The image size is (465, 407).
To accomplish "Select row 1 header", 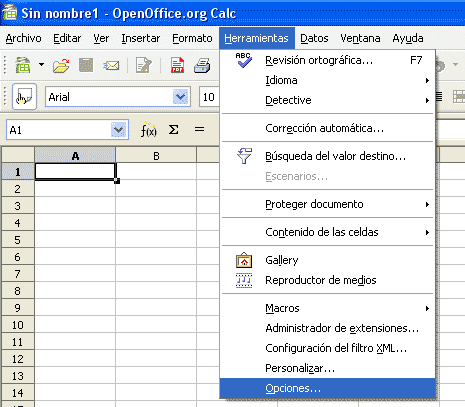I will (18, 172).
